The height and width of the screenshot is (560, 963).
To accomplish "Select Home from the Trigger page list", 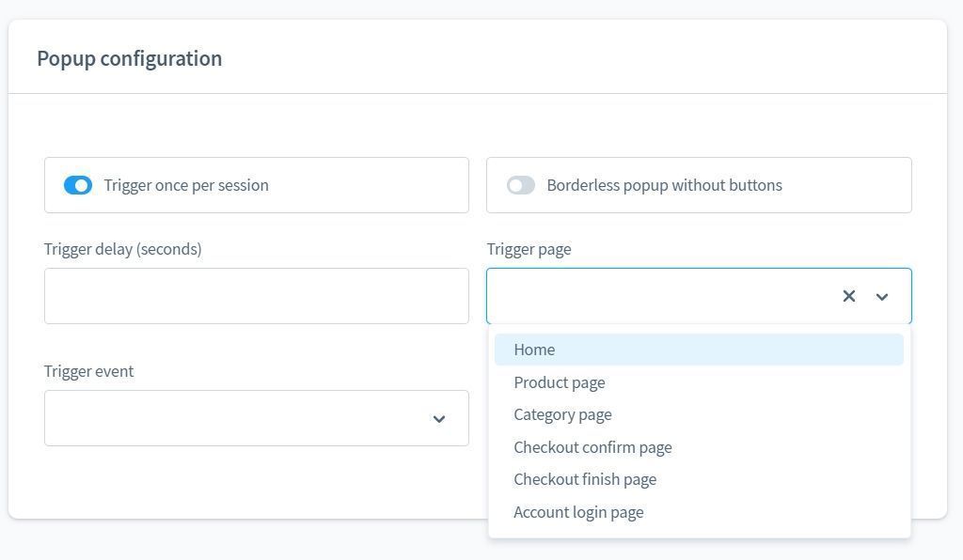I will click(x=534, y=350).
